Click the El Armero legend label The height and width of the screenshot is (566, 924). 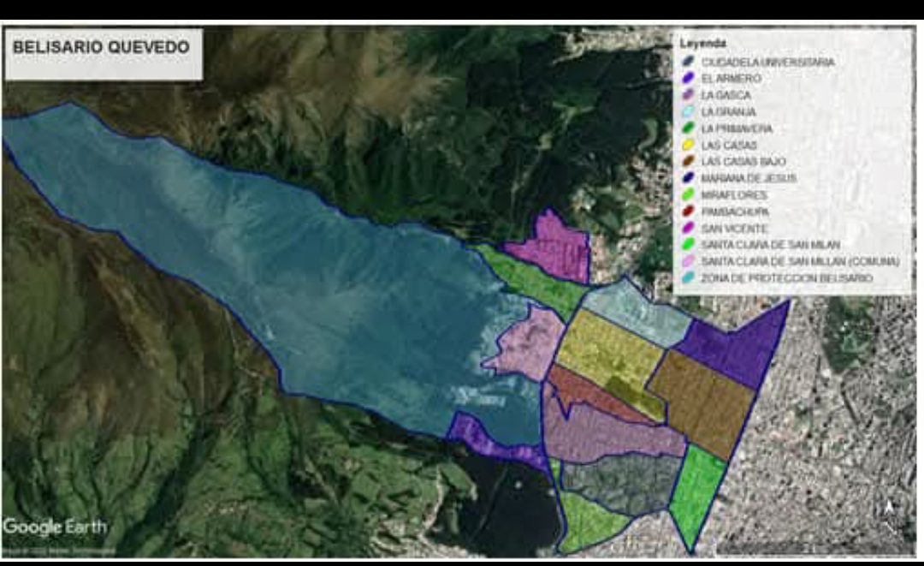pyautogui.click(x=731, y=78)
